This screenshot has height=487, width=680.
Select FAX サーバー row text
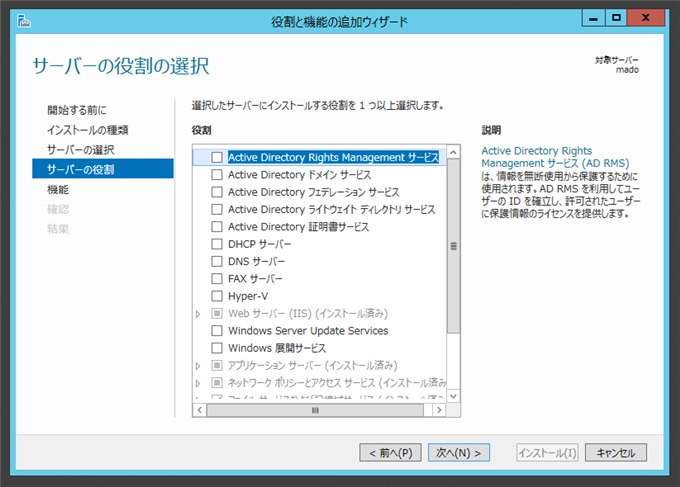pos(255,278)
